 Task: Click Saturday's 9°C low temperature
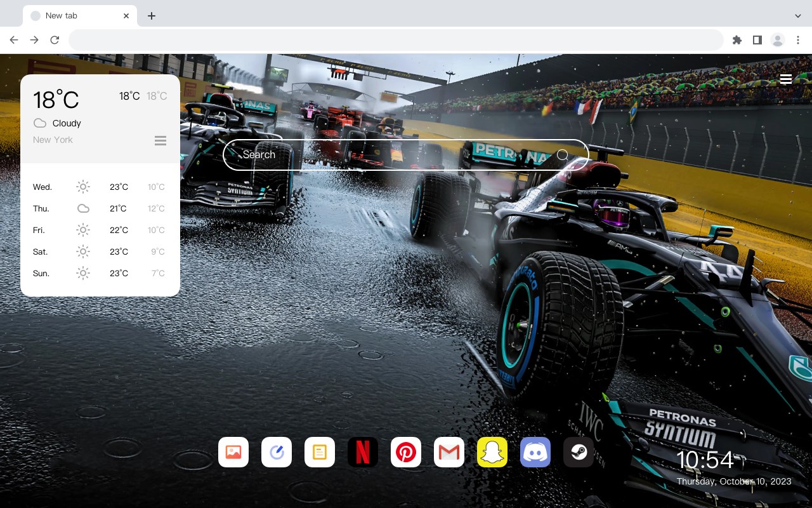[158, 251]
